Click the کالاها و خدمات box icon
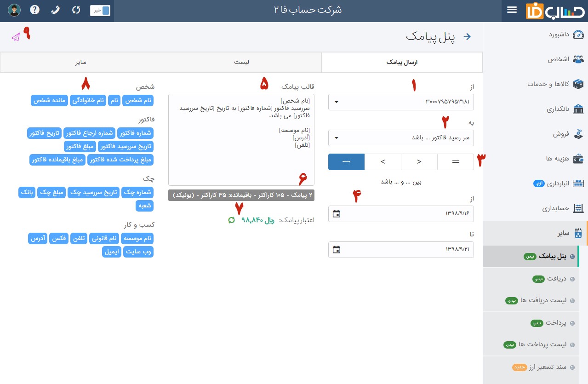This screenshot has width=588, height=384. [x=578, y=84]
